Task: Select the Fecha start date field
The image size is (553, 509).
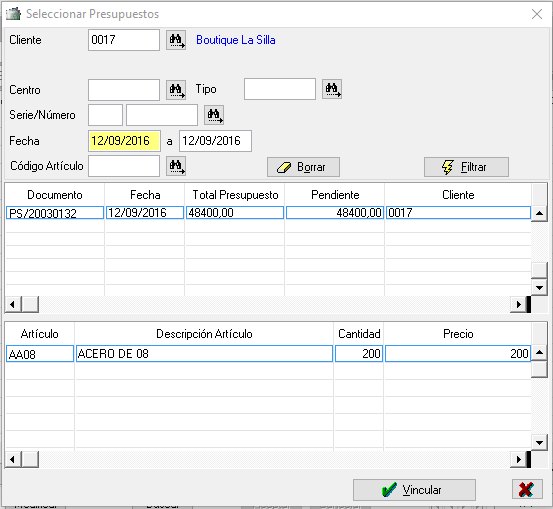Action: 124,141
